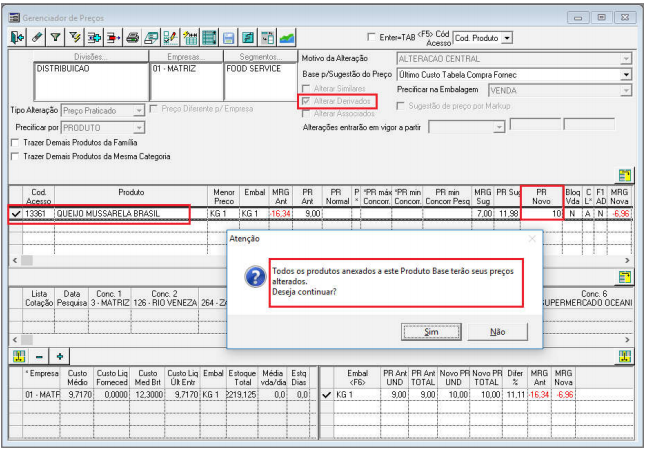Select QUEIJO MUSSARELA BRASIL product name

[x=108, y=214]
